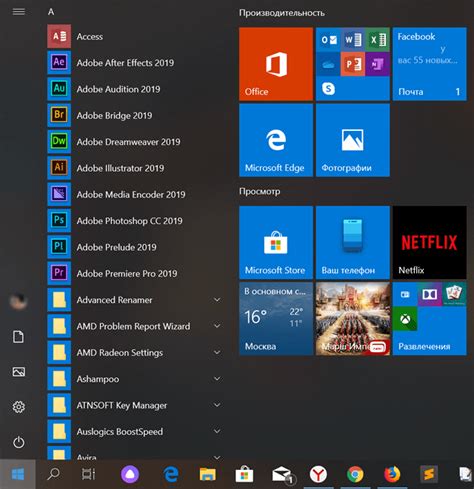
Task: Open File Explorer from the taskbar
Action: click(x=207, y=474)
